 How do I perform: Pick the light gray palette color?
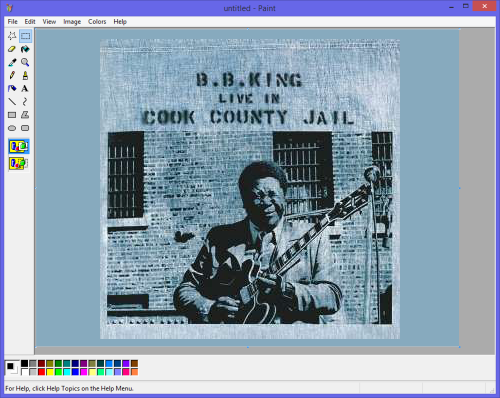tap(33, 372)
